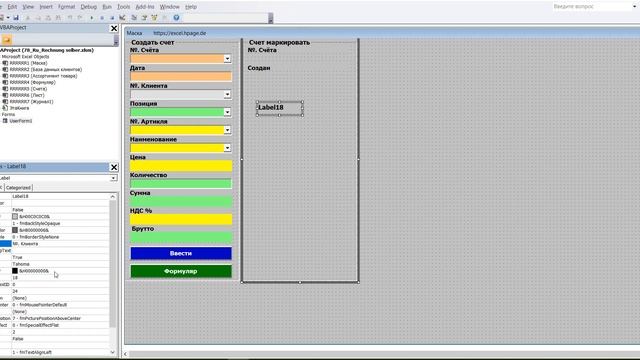This screenshot has height=360, width=640.
Task: Click the Run Sub/UserForm play icon
Action: pos(91,18)
